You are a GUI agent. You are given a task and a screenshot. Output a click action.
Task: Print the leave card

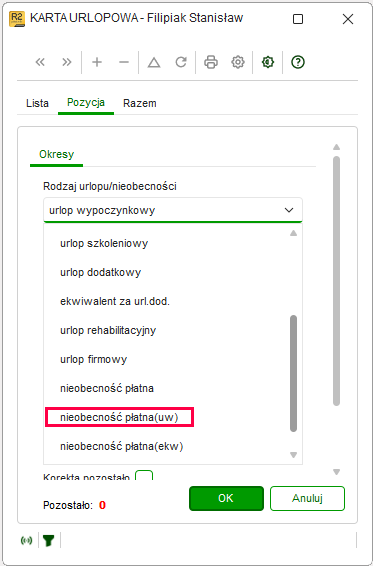211,62
